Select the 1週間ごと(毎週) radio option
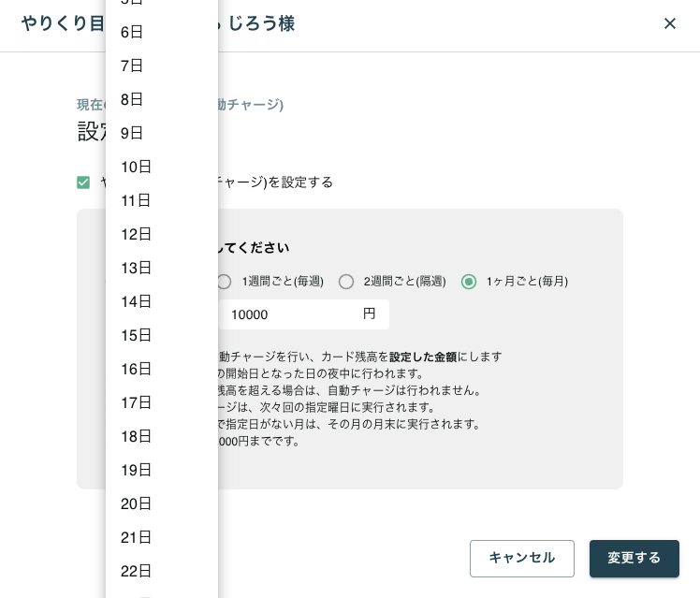The image size is (700, 598). coord(224,282)
